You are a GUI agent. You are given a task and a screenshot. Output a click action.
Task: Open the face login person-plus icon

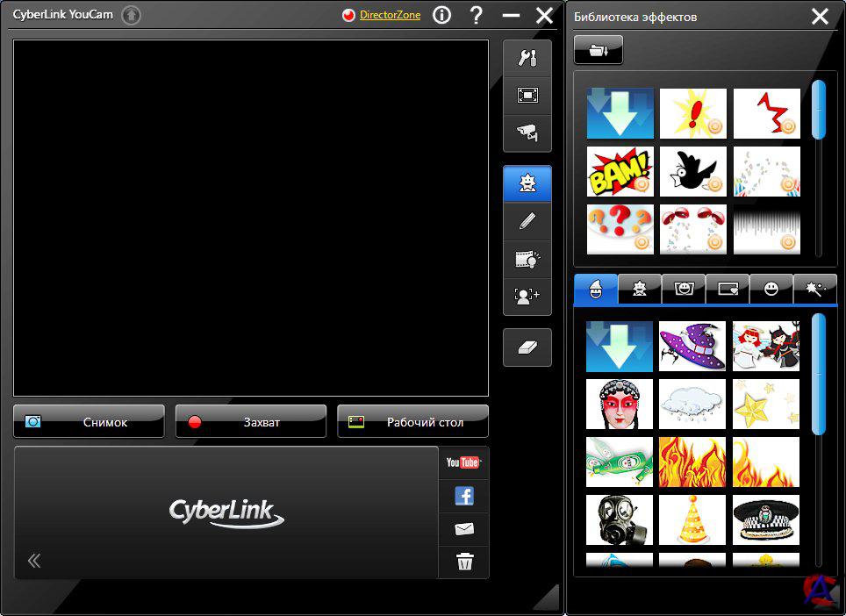527,296
